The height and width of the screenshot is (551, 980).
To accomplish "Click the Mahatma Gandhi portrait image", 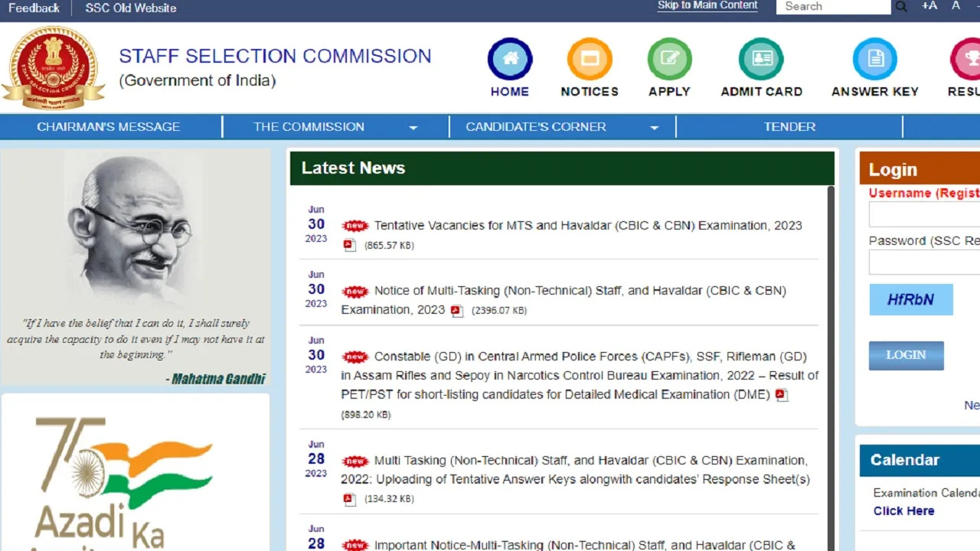I will pyautogui.click(x=134, y=230).
